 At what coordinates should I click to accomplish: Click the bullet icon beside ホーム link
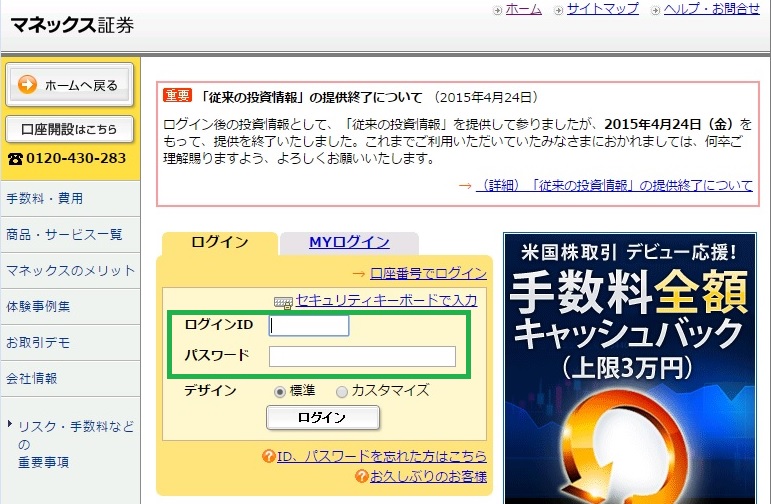[498, 10]
